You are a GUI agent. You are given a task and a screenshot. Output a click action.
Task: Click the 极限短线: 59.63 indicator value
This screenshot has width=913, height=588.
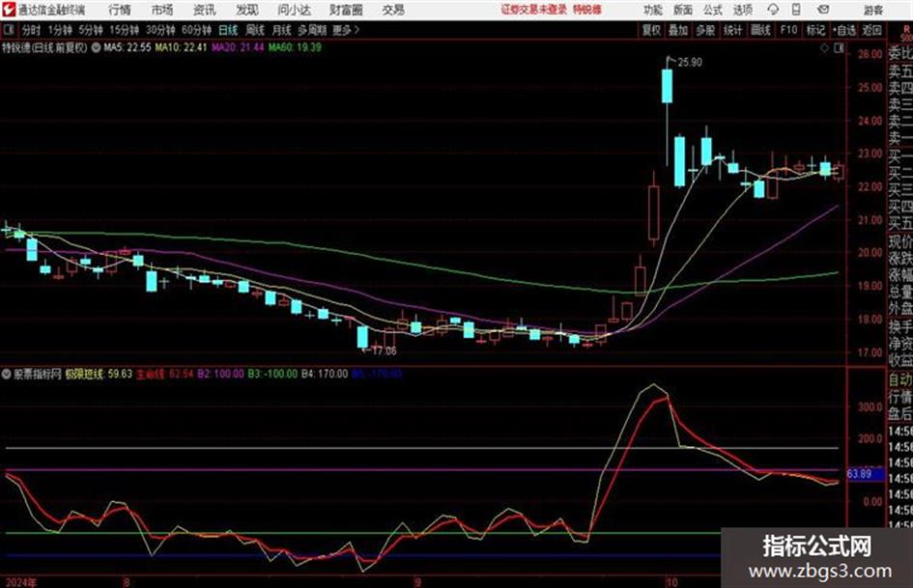coord(99,375)
